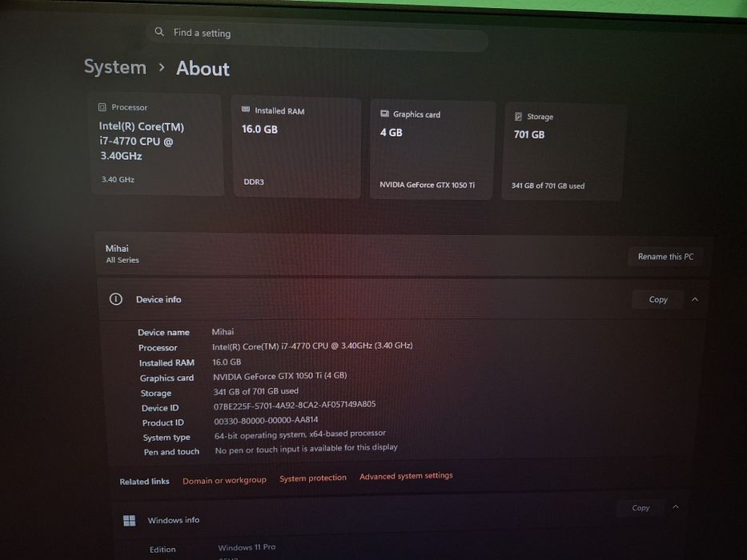Click Installed RAM row value '16.0 GB'
Image resolution: width=747 pixels, height=560 pixels.
coord(227,362)
